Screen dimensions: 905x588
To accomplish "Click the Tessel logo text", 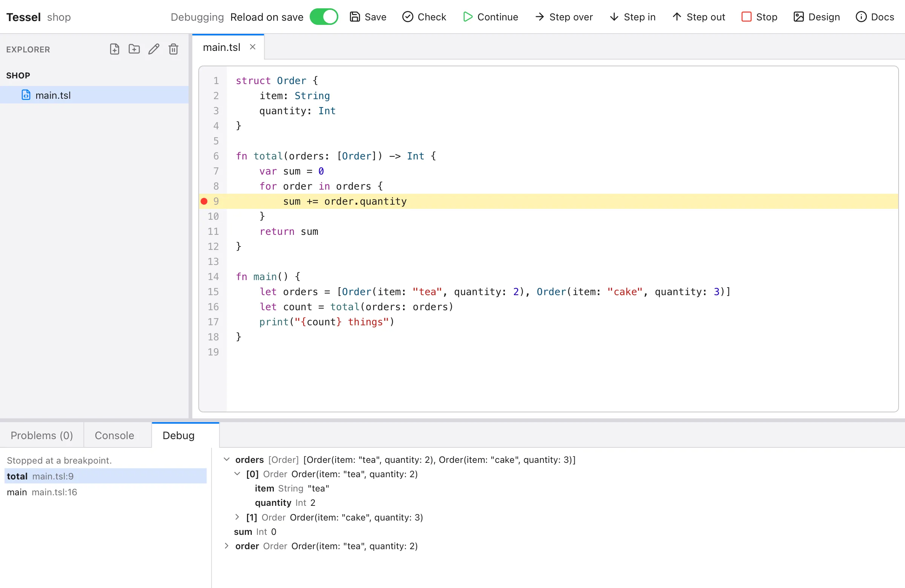I will [24, 17].
